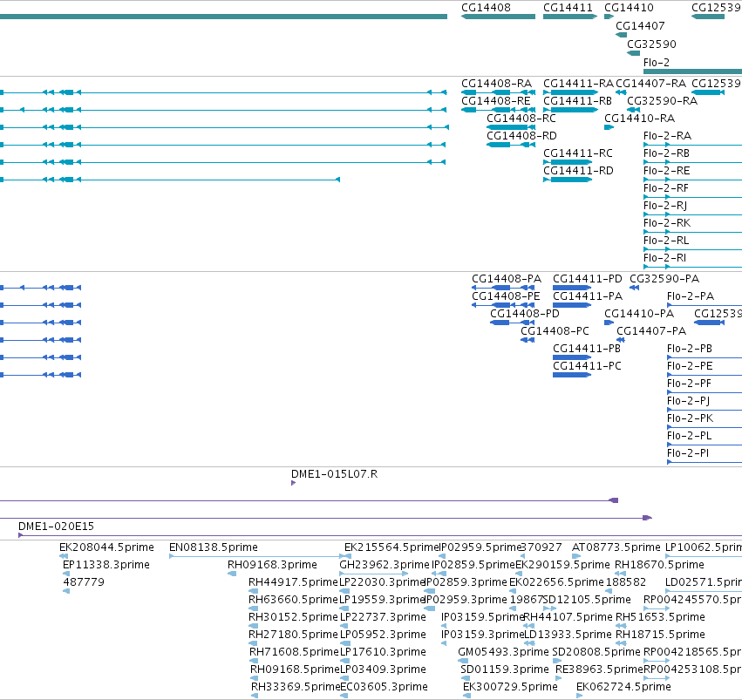Open the CG14410 gene label
The image size is (742, 700).
629,8
